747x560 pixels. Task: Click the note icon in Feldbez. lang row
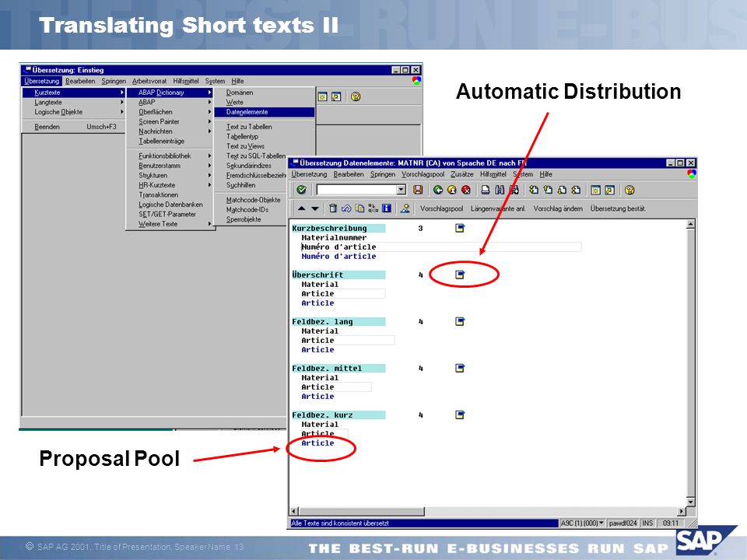click(x=460, y=321)
